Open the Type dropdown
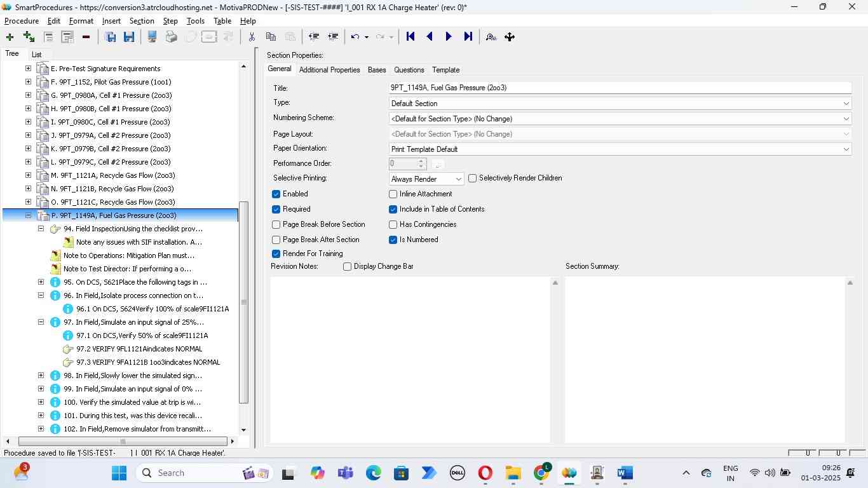The height and width of the screenshot is (488, 868). click(x=620, y=104)
